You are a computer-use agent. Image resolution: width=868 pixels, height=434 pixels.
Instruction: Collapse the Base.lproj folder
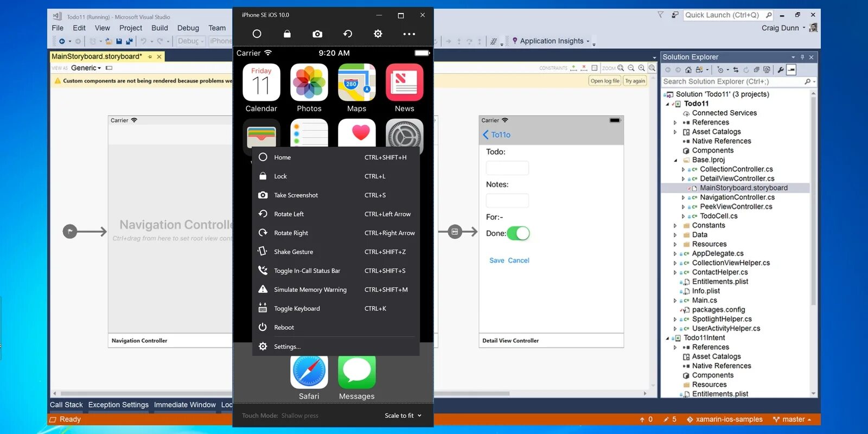(x=675, y=160)
